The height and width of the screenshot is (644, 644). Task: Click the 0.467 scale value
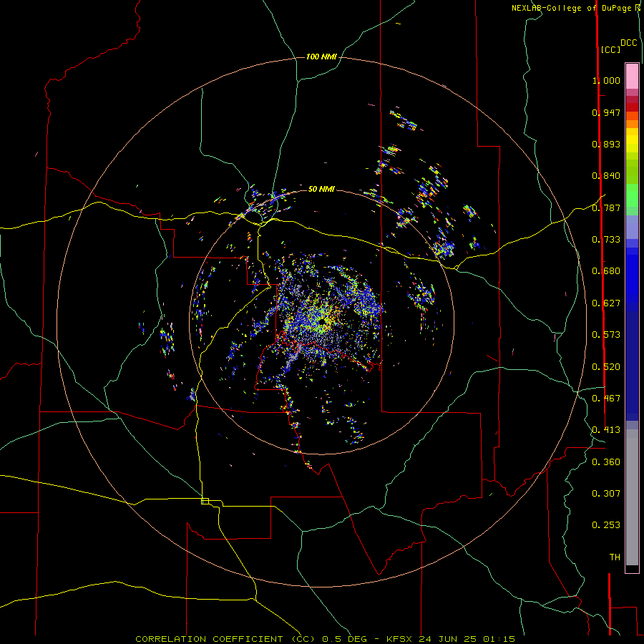coord(606,399)
